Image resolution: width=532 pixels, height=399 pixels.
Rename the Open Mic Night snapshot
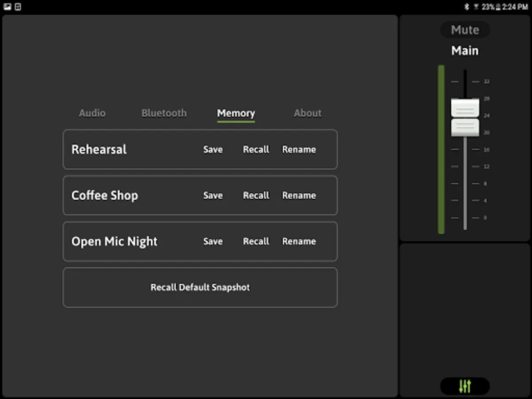coord(299,242)
